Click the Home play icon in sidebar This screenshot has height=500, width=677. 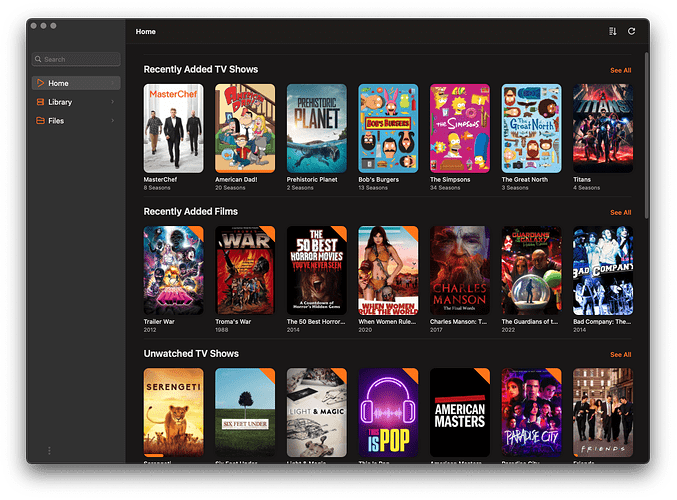point(40,83)
